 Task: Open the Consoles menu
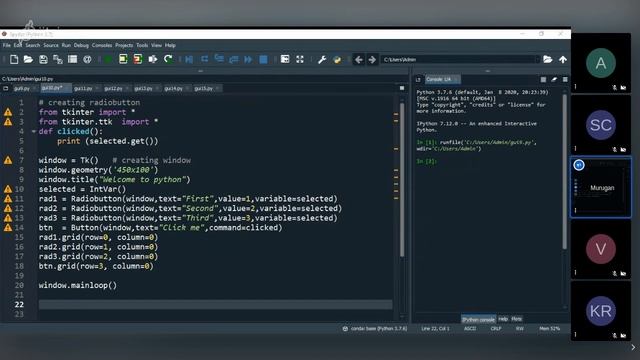point(102,45)
